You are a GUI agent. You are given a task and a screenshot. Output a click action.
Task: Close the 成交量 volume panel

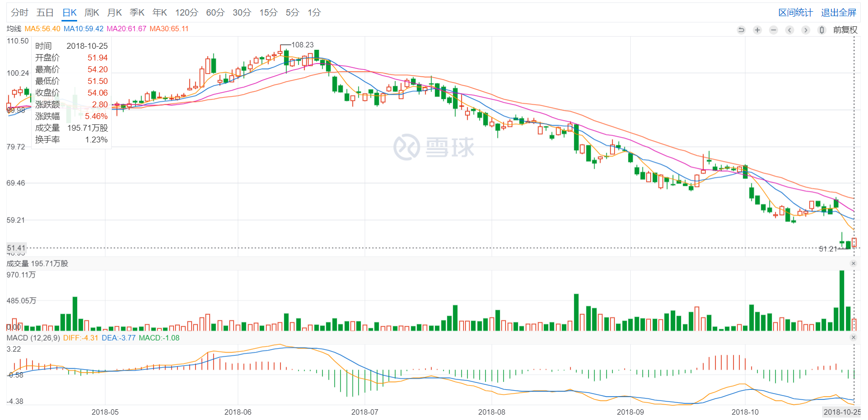[853, 263]
